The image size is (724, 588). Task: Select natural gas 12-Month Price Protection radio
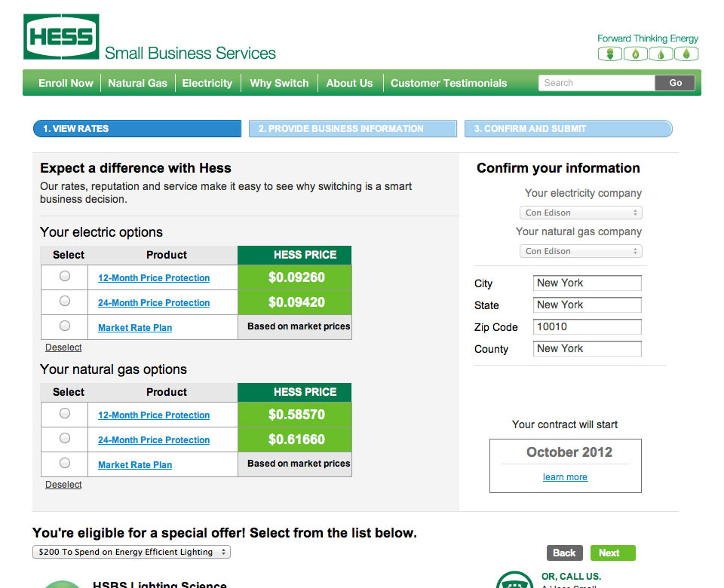(x=65, y=413)
